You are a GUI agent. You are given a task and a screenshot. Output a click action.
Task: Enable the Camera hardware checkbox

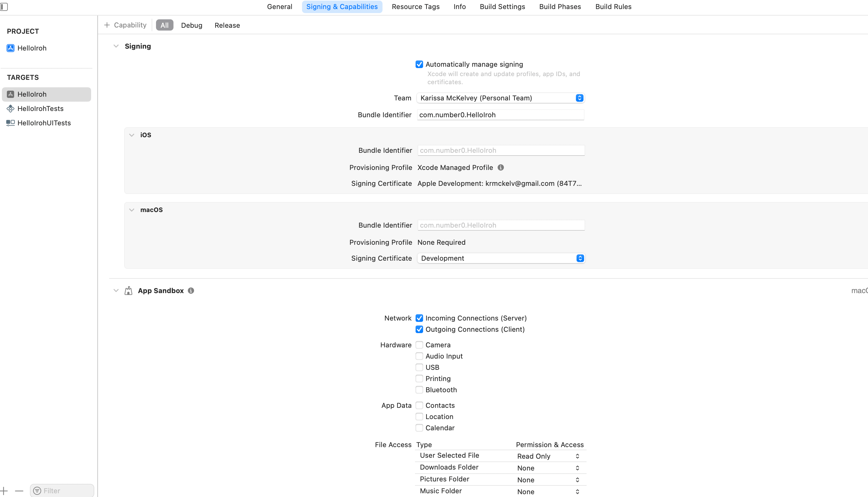(x=419, y=345)
